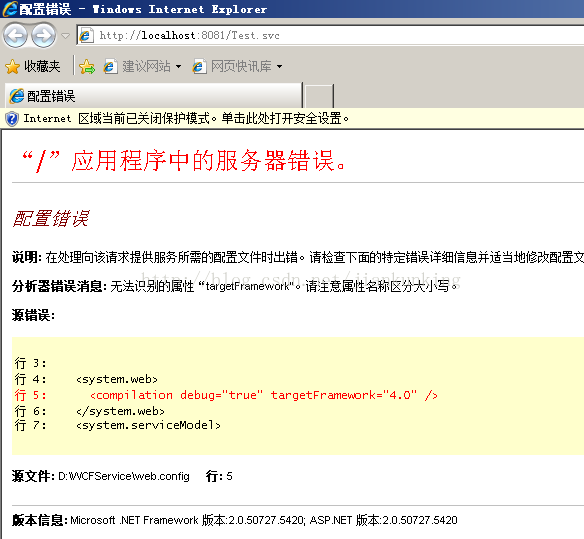Go back with the Back arrow button

tap(15, 36)
